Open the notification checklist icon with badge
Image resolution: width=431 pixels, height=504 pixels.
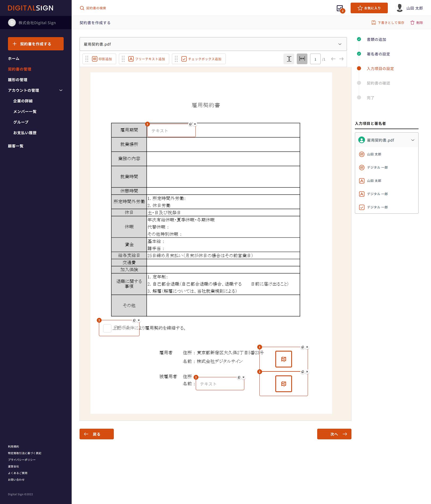point(340,8)
